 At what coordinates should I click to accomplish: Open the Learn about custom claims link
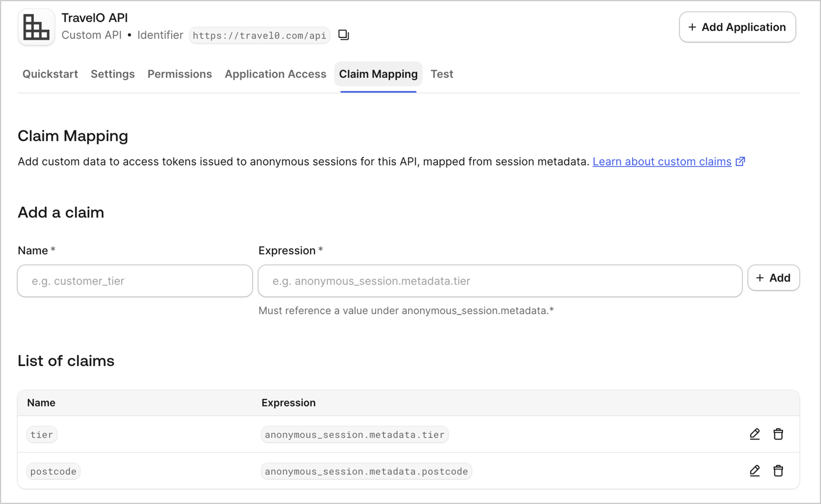click(662, 161)
